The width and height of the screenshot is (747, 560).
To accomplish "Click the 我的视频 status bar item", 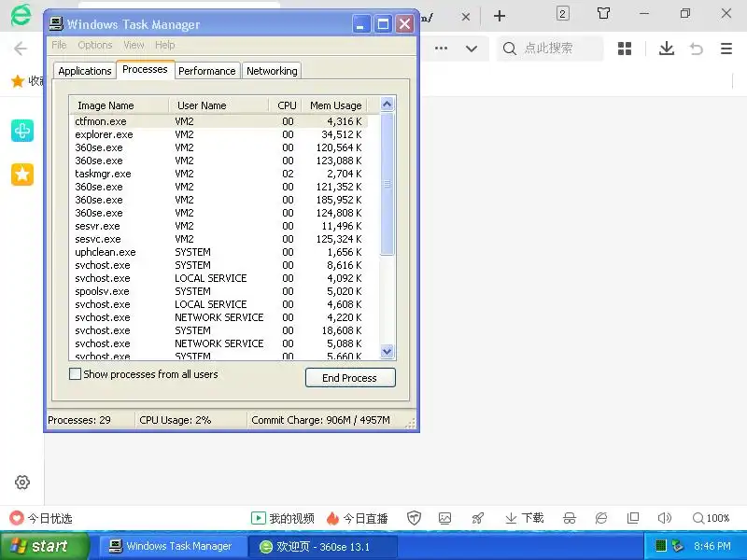I will pyautogui.click(x=283, y=518).
